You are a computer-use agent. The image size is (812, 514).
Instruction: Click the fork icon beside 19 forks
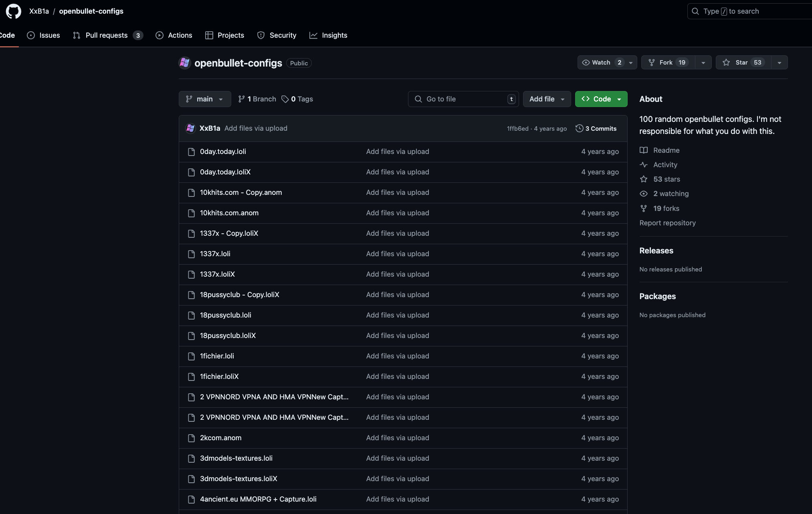[x=644, y=208]
